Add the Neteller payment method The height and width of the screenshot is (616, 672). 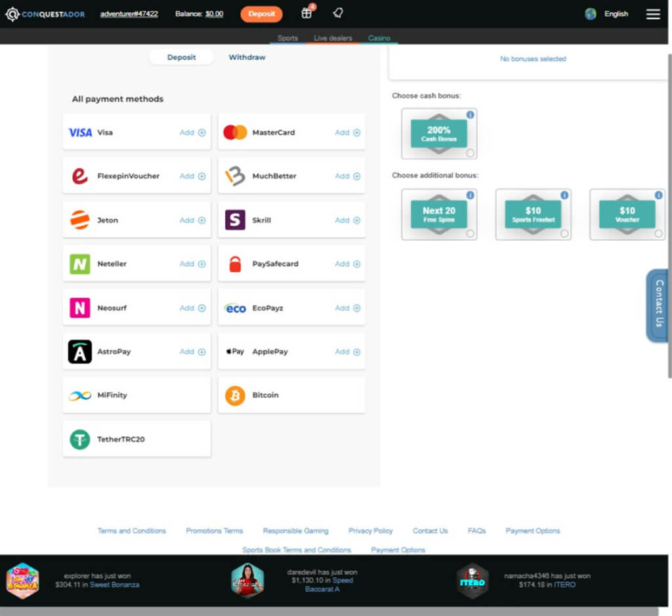pos(192,264)
